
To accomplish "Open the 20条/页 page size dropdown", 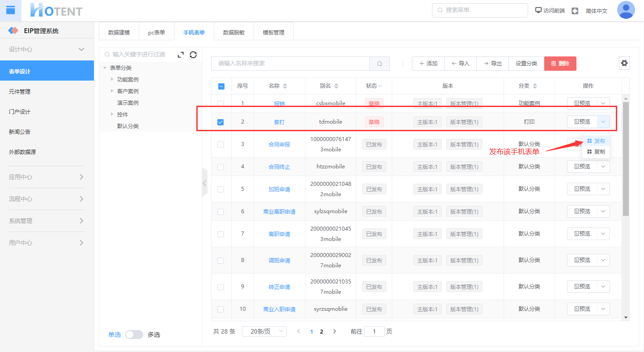I will pyautogui.click(x=264, y=331).
